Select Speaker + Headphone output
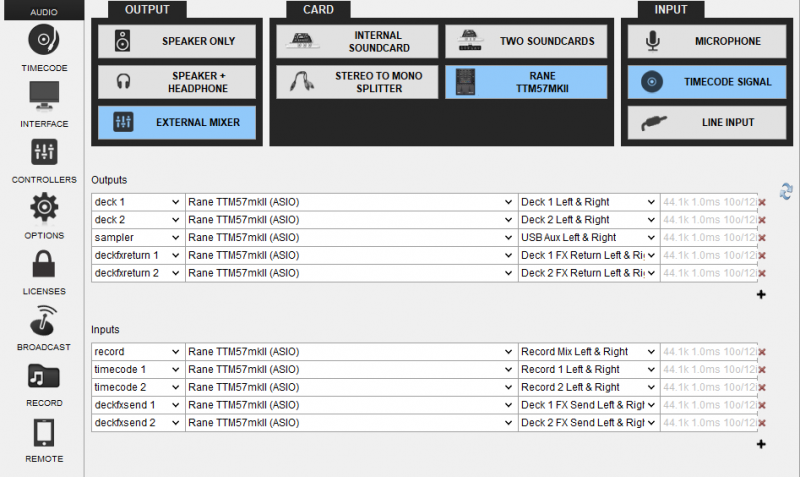Image resolution: width=800 pixels, height=477 pixels. click(177, 82)
